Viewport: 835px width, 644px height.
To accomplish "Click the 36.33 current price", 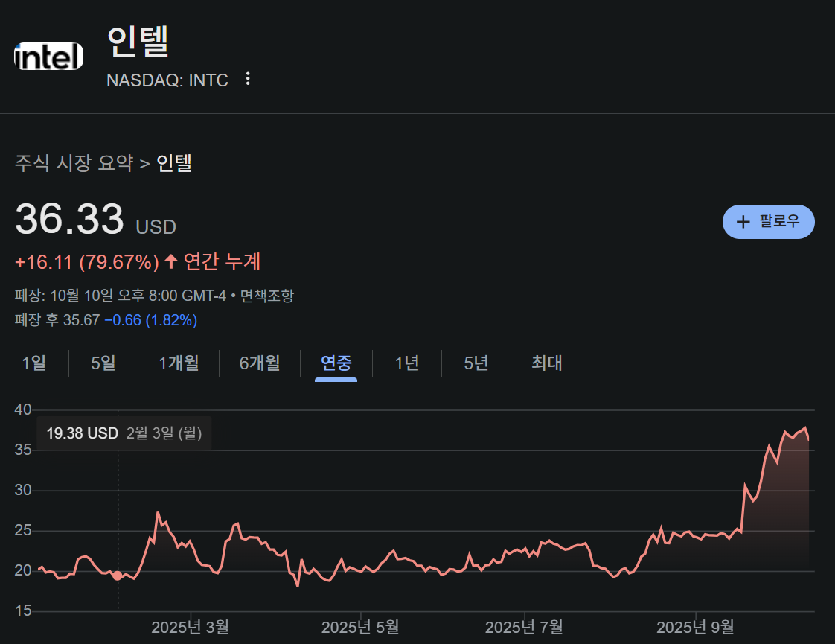I will pos(69,220).
